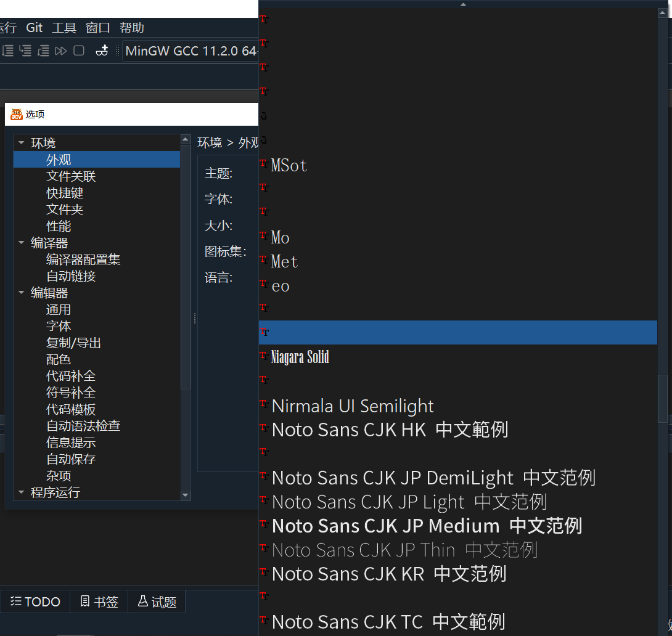The width and height of the screenshot is (672, 636).
Task: Click the Red Panda icon on 选项 dialog
Action: pyautogui.click(x=17, y=114)
